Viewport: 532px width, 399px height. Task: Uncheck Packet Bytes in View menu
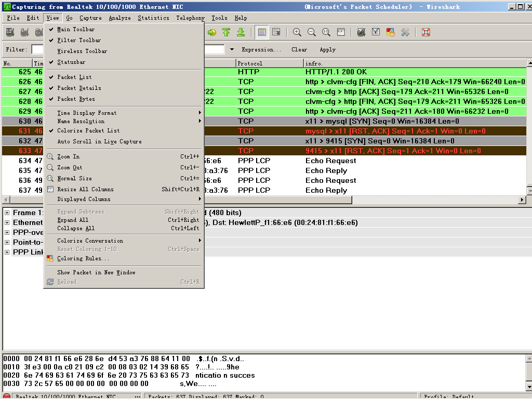[124, 99]
